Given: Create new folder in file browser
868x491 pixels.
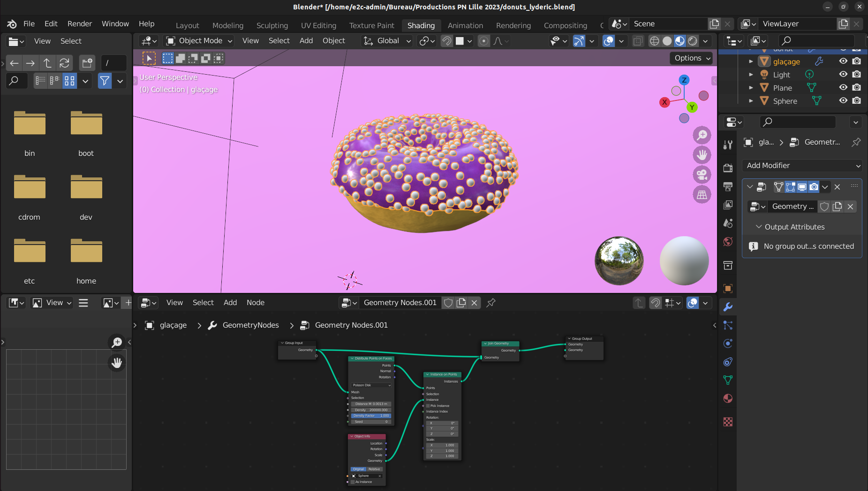Looking at the screenshot, I should tap(87, 63).
